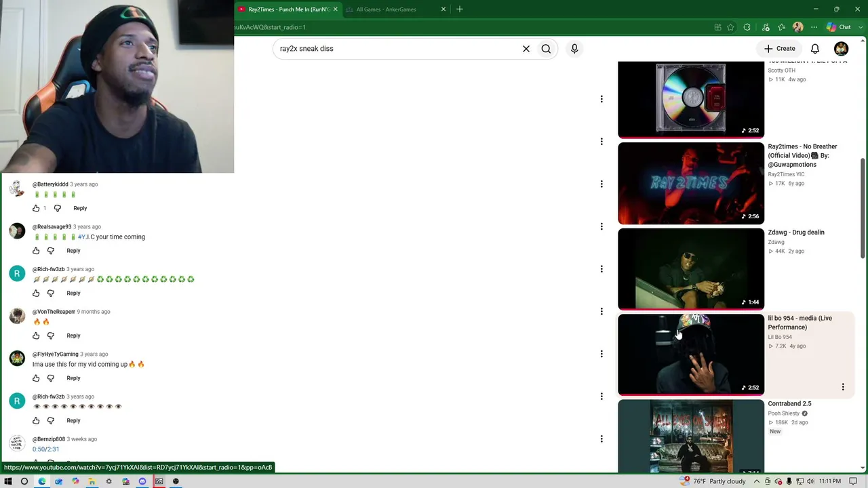868x488 pixels.
Task: Open the Contraband 2.5 video title
Action: point(789,404)
